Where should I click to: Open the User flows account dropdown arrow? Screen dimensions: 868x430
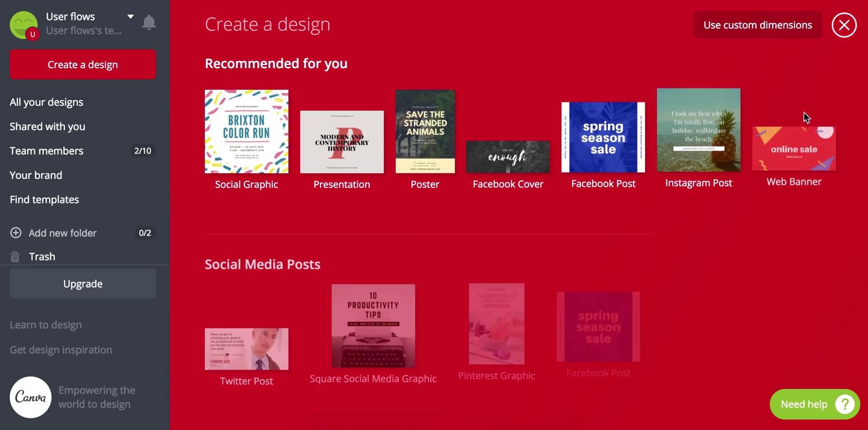pos(130,17)
